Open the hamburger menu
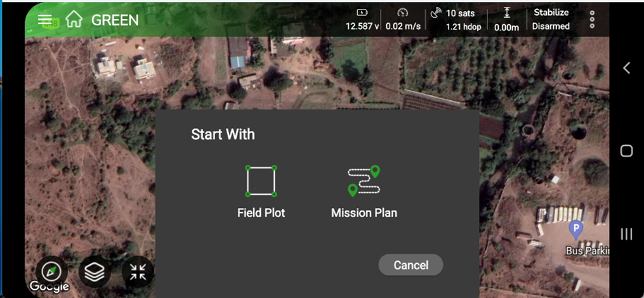The width and height of the screenshot is (644, 298). 45,19
